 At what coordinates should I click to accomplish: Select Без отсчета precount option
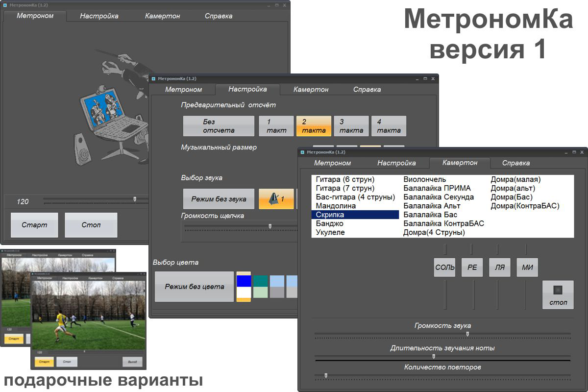218,126
